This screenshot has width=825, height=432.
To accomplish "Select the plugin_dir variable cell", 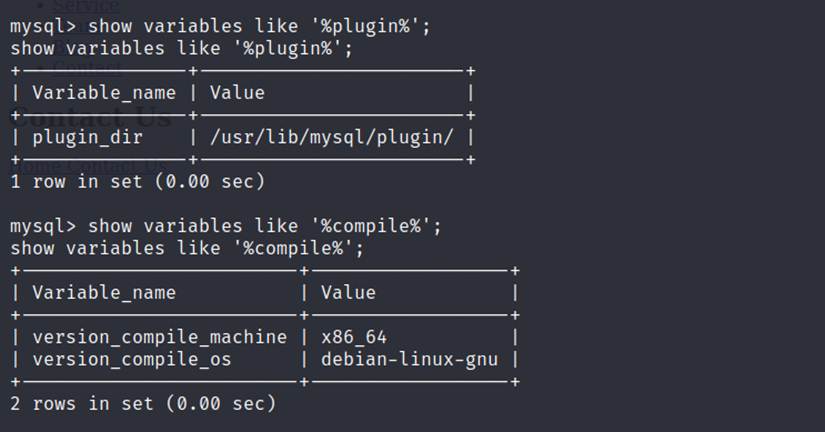I will pyautogui.click(x=87, y=138).
